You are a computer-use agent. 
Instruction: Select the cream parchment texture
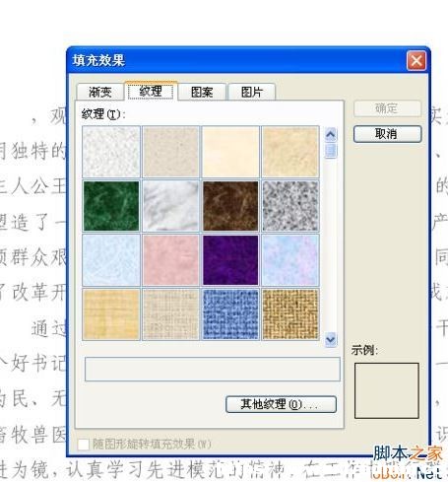pos(230,152)
